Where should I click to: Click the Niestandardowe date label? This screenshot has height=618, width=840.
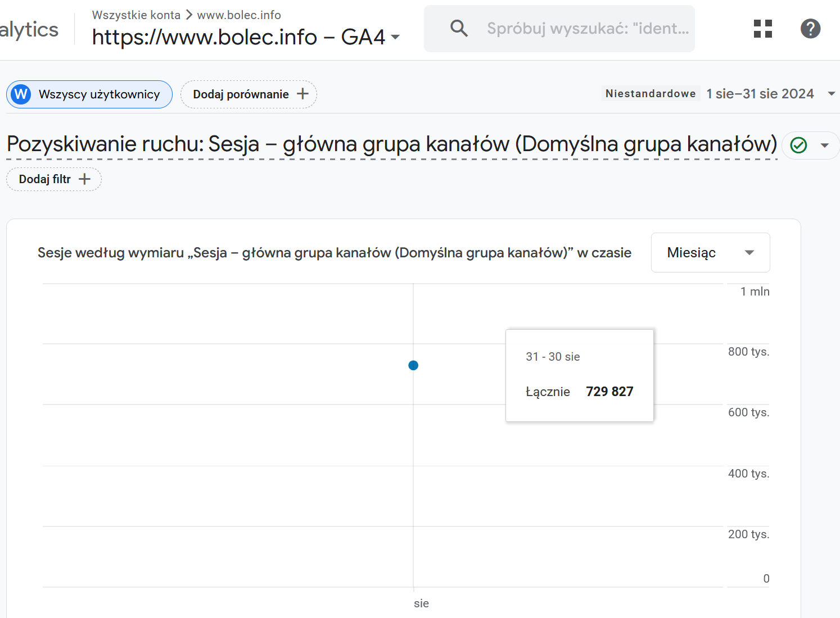tap(651, 93)
